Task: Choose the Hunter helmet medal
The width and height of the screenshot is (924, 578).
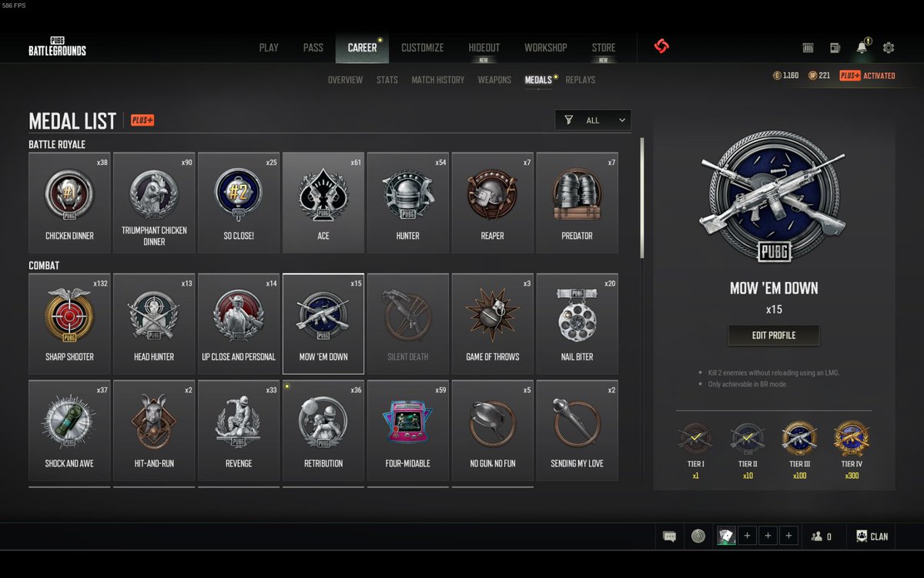Action: [408, 203]
